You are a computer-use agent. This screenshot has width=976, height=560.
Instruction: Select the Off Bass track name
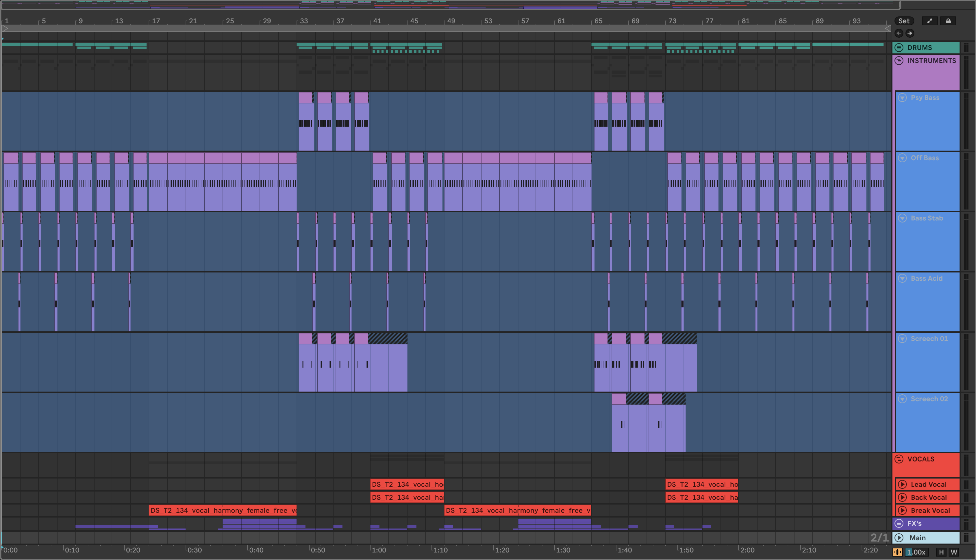(x=924, y=158)
